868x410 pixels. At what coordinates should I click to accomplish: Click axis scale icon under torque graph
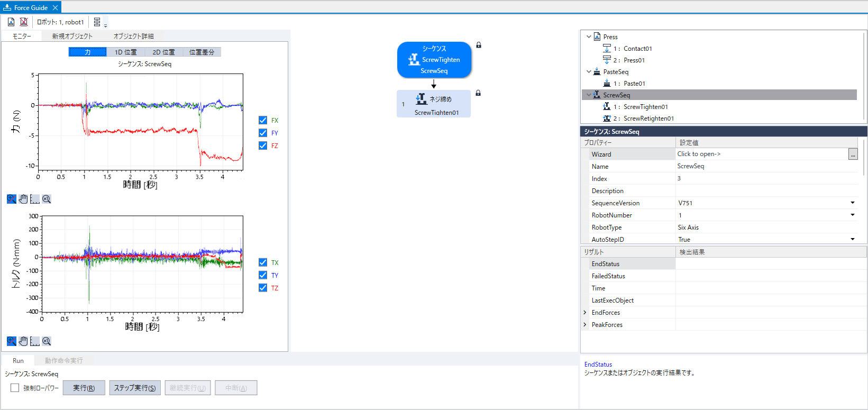click(x=35, y=341)
